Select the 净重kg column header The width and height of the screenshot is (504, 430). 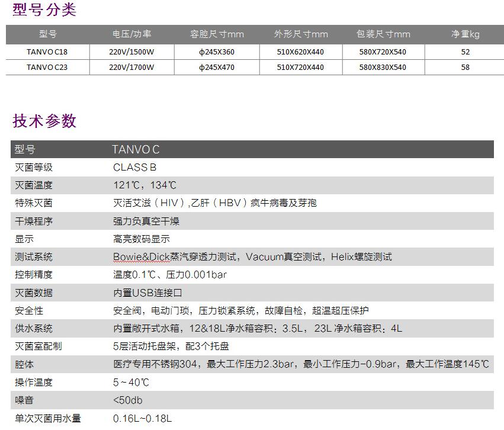point(465,34)
